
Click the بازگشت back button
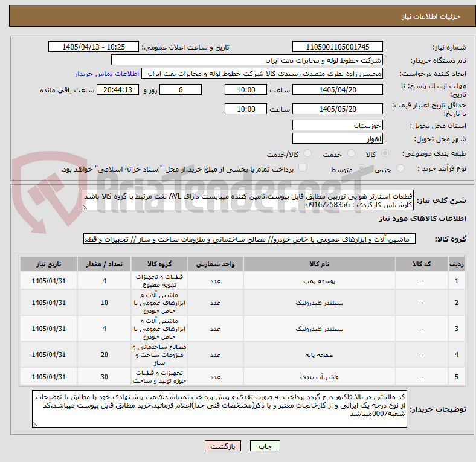click(x=223, y=446)
